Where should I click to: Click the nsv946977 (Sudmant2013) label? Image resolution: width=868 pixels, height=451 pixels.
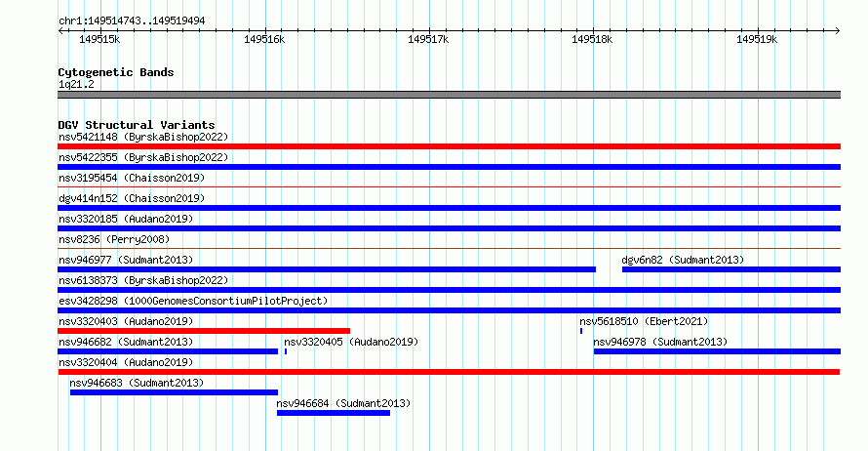click(x=126, y=260)
